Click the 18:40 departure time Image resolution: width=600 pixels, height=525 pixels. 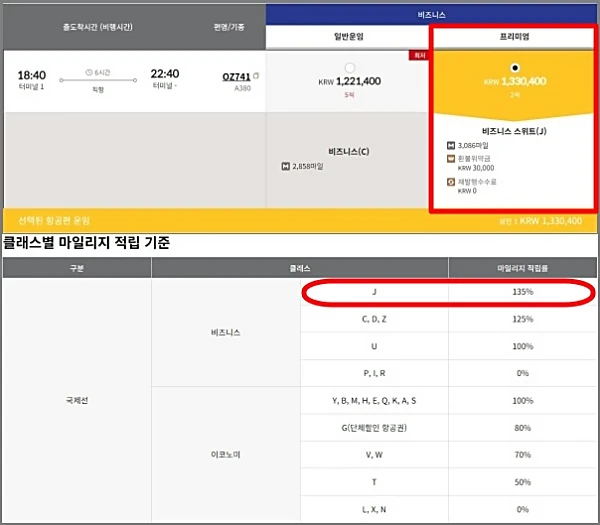(32, 75)
